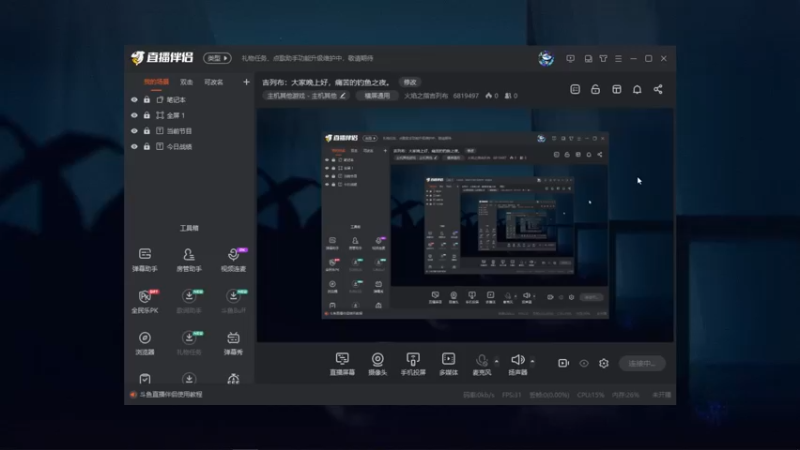Select the 全屏 1 source row
This screenshot has height=450, width=800.
coord(190,115)
